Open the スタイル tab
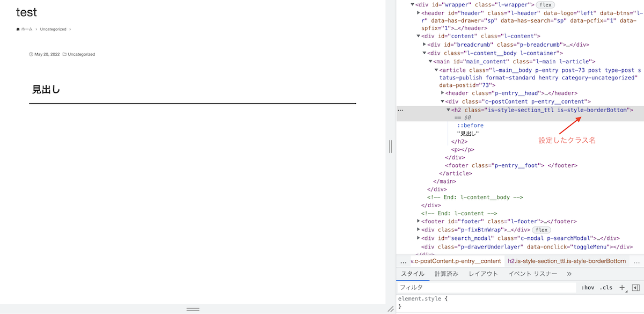Image resolution: width=644 pixels, height=314 pixels. 413,274
